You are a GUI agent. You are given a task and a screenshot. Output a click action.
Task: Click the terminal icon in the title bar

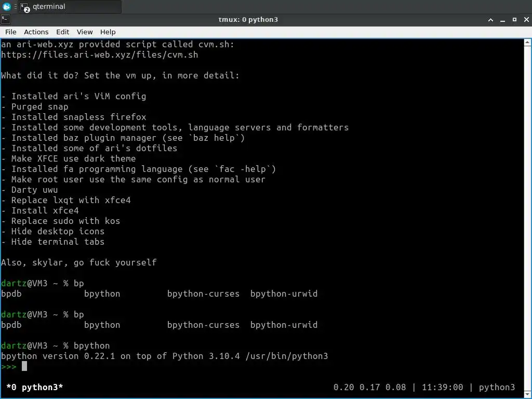click(x=6, y=19)
